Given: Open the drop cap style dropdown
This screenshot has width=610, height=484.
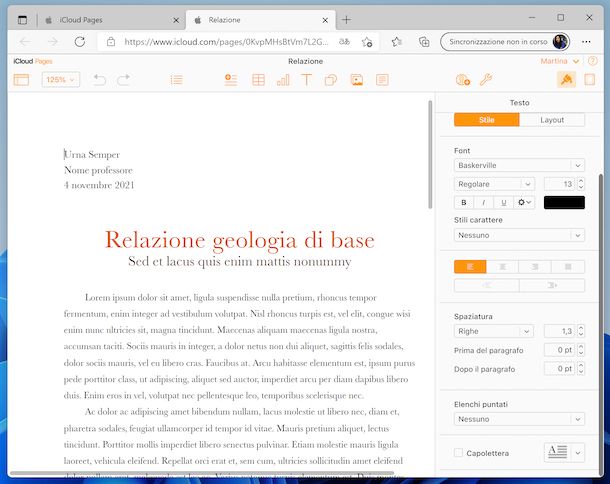Looking at the screenshot, I should click(577, 452).
